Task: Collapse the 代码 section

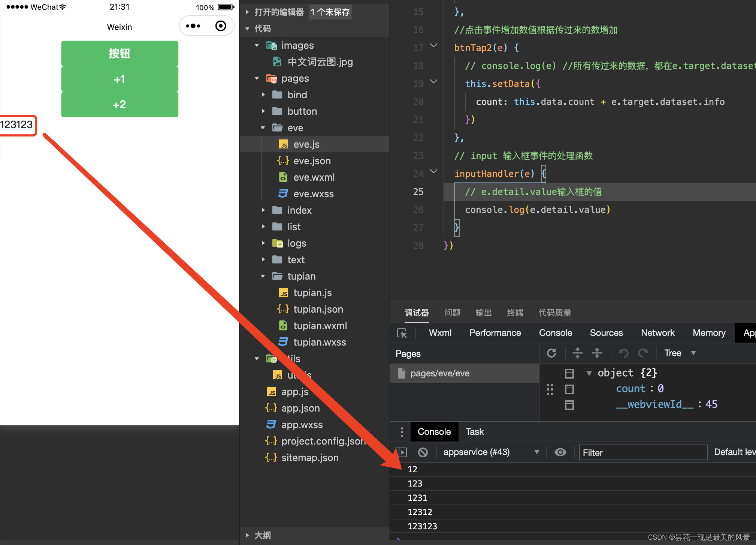Action: (247, 29)
